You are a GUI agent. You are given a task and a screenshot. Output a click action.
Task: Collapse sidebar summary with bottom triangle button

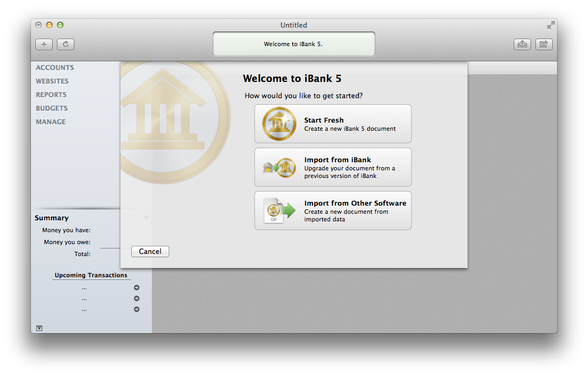[40, 328]
